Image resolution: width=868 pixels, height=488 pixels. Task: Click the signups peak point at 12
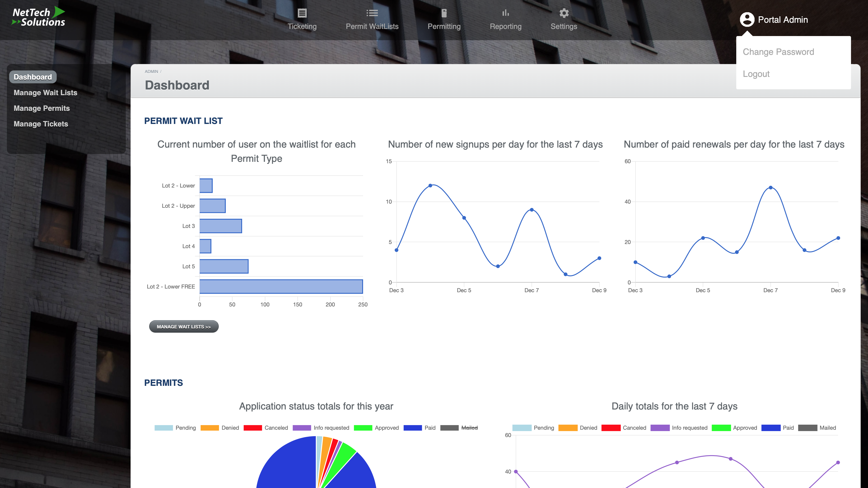point(430,185)
